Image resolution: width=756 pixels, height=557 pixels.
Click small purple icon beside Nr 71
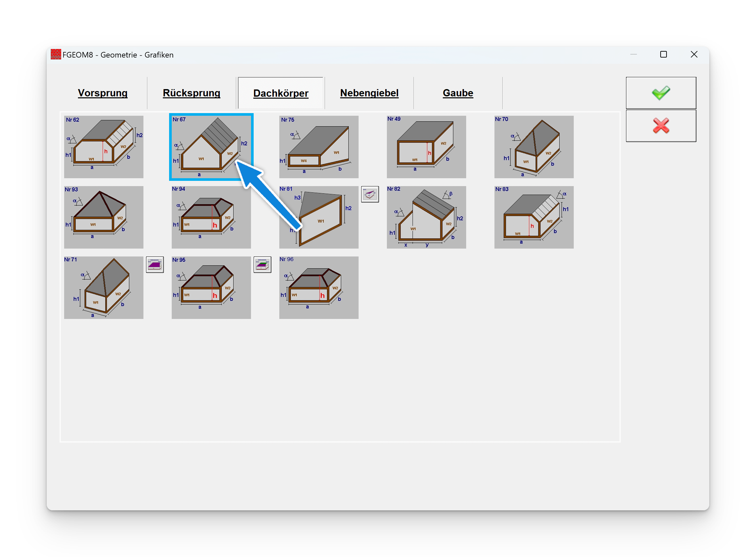(155, 265)
